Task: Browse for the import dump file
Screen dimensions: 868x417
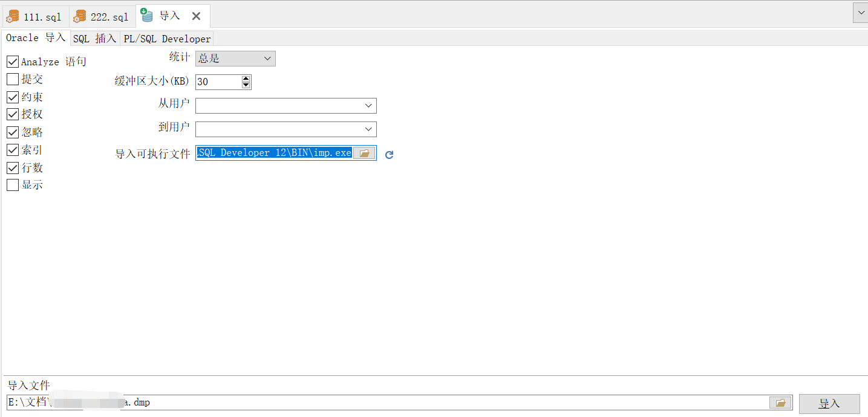Action: 780,402
